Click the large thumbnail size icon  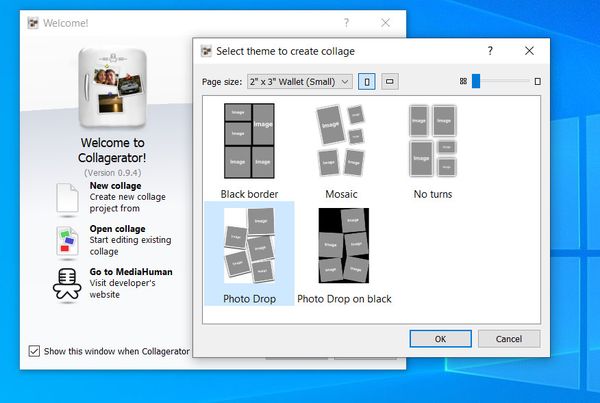(x=537, y=81)
